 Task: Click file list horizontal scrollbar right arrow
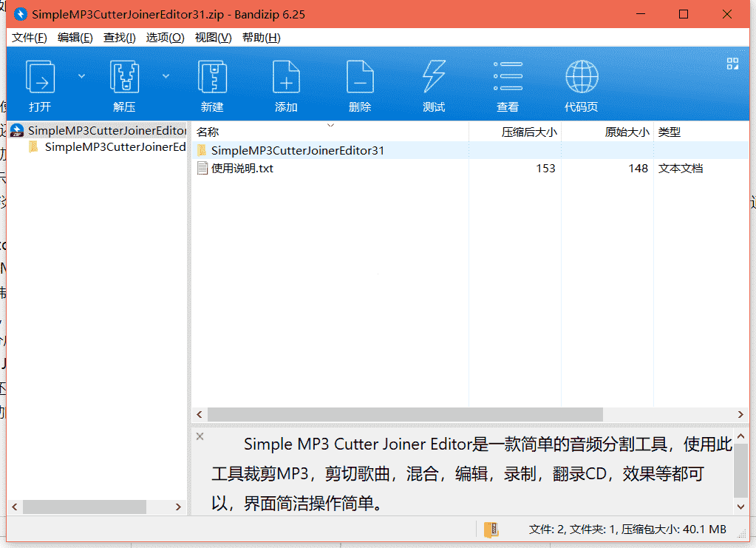(740, 414)
